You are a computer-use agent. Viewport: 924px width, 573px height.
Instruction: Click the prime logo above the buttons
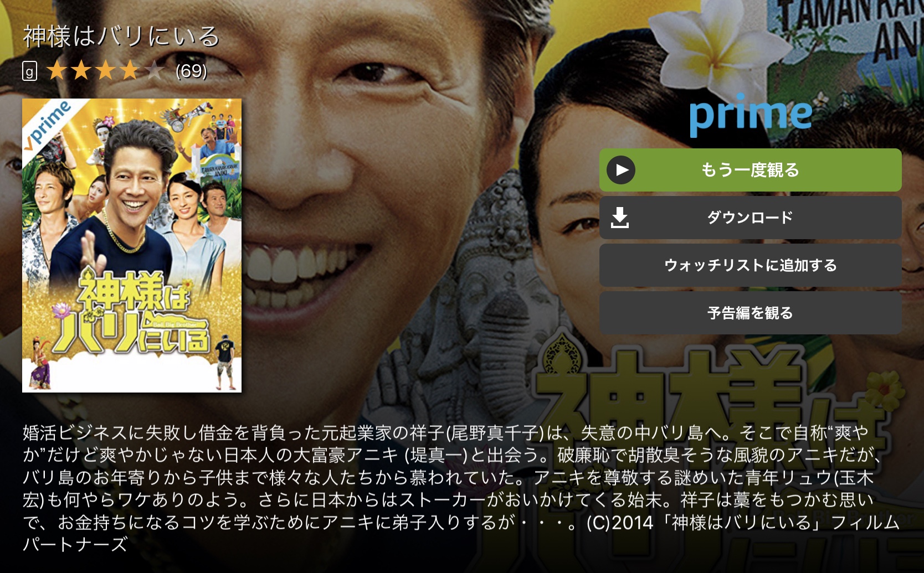pyautogui.click(x=751, y=115)
